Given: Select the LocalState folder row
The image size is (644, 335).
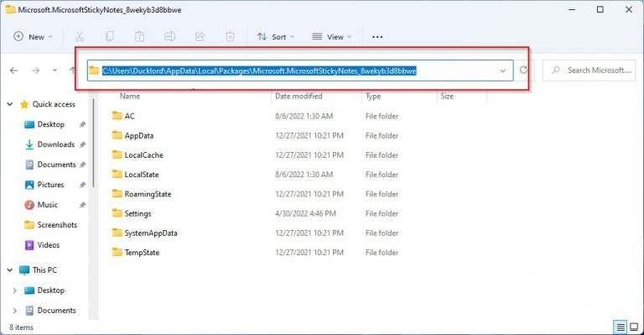Looking at the screenshot, I should pos(255,175).
